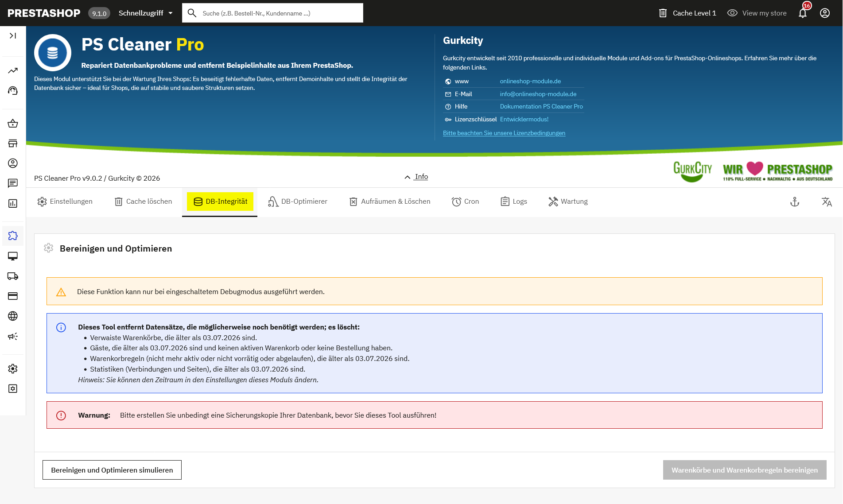Click the 9.1.0 version badge
Screen dimensions: 843x504
pos(99,13)
